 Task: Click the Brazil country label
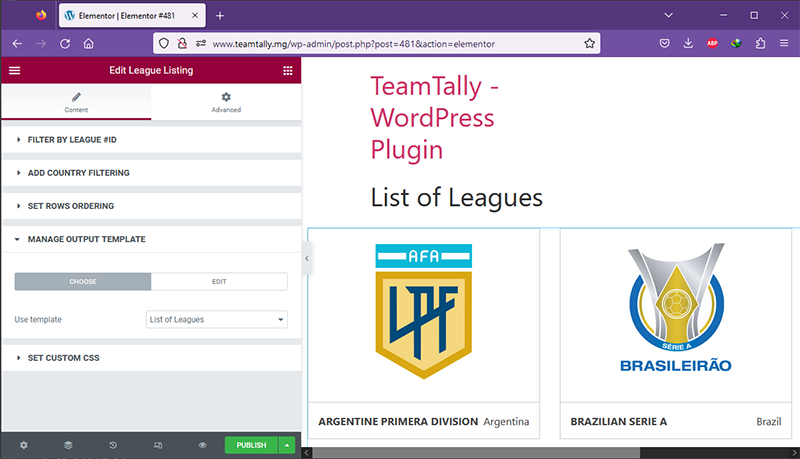769,422
